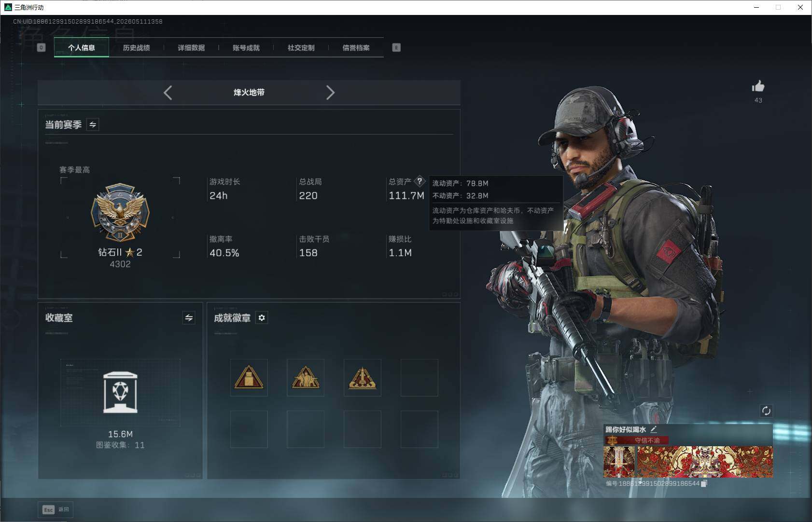812x522 pixels.
Task: Click the 游戏时长 value 24h
Action: pos(218,195)
